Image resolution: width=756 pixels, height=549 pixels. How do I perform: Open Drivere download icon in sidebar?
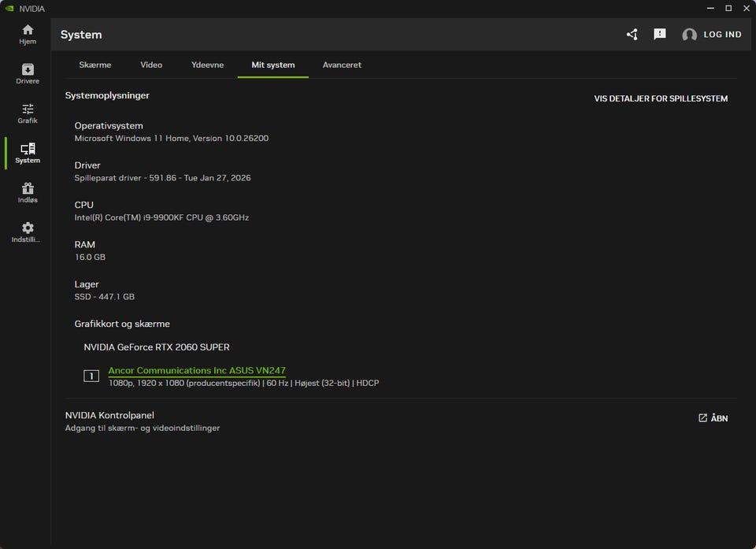(x=28, y=69)
